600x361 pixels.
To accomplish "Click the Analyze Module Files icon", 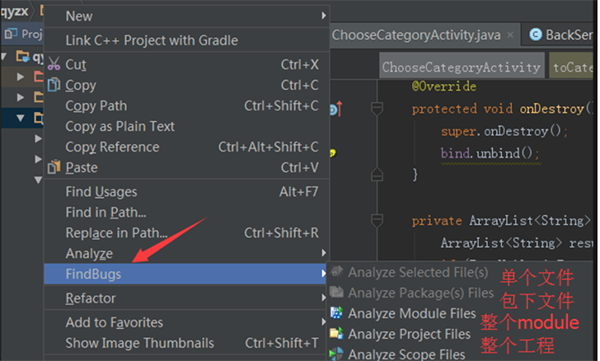I will click(336, 313).
